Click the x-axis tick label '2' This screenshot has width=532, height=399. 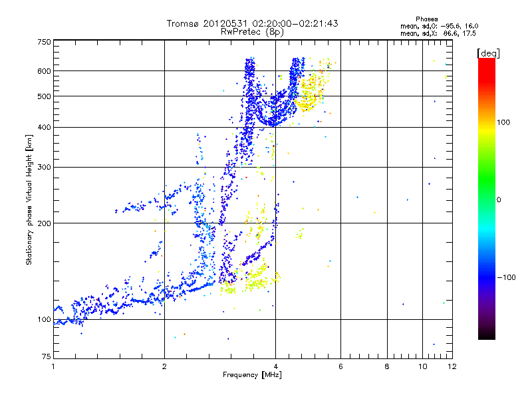[164, 366]
